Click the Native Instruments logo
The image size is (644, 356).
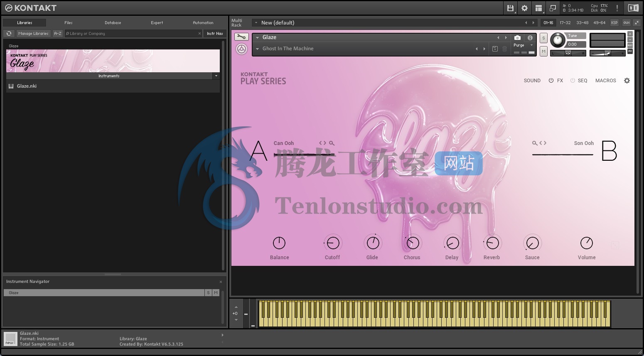(633, 8)
